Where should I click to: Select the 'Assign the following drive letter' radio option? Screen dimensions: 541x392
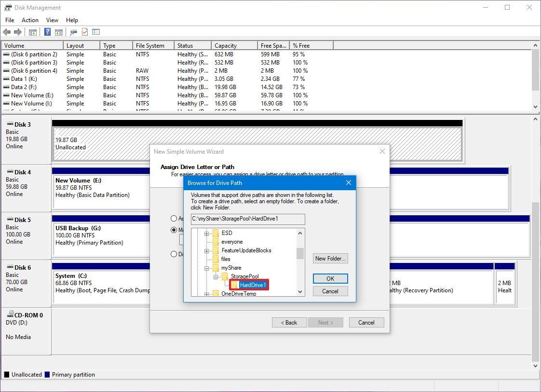[174, 218]
